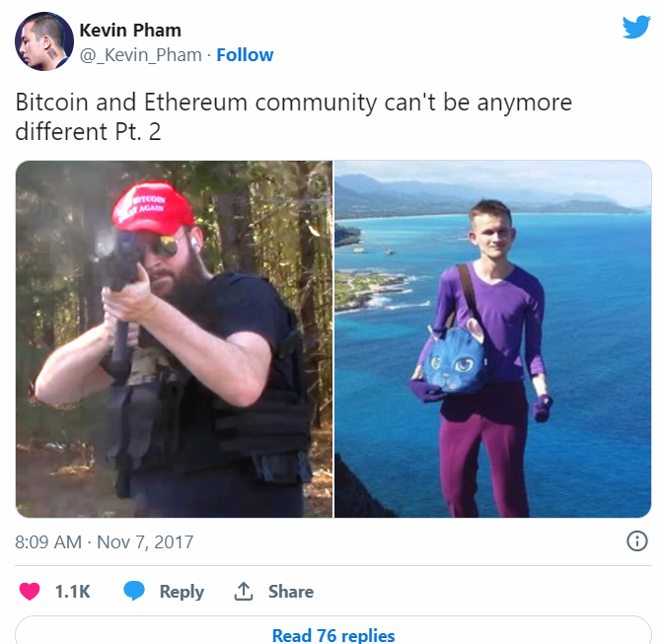The height and width of the screenshot is (644, 661).
Task: Click the blue Twitter bird logo
Action: point(636,27)
